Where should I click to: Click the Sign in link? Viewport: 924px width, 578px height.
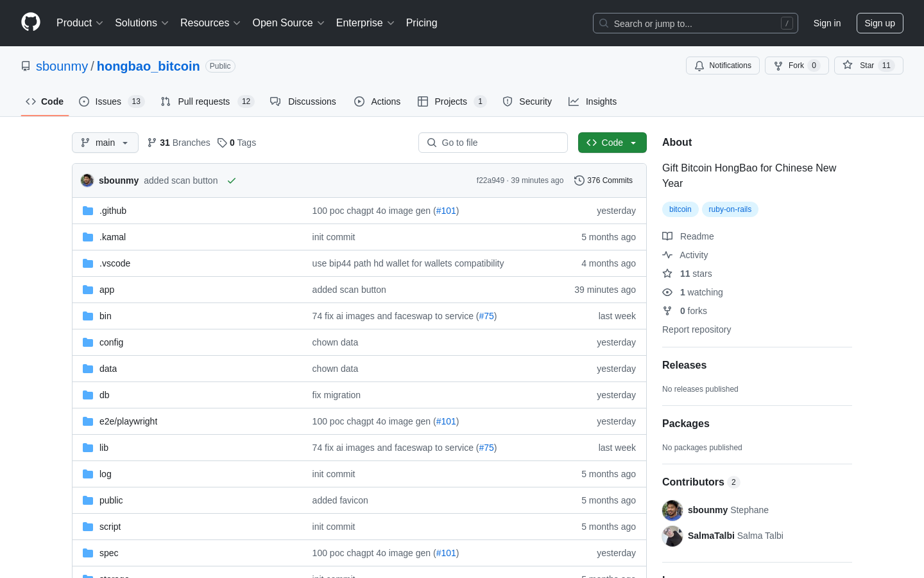(x=827, y=23)
